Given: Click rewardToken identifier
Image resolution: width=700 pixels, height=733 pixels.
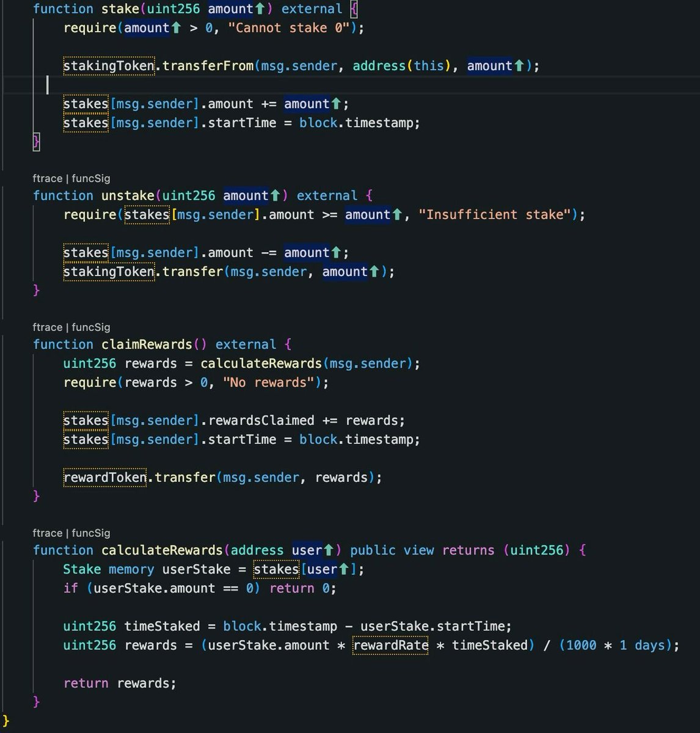Looking at the screenshot, I should pos(105,478).
